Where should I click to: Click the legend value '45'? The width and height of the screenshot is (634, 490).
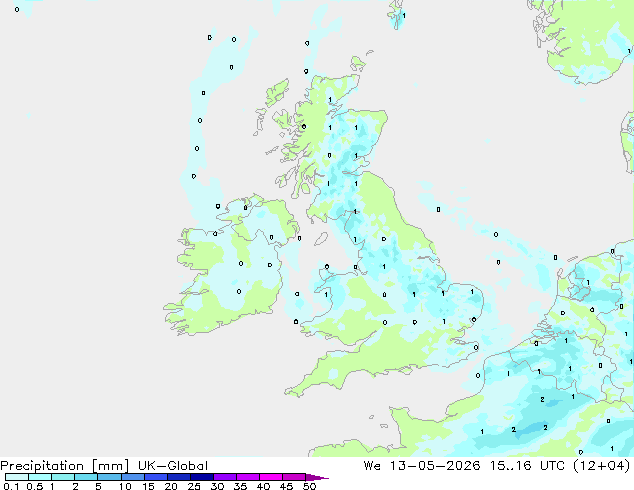tap(286, 486)
